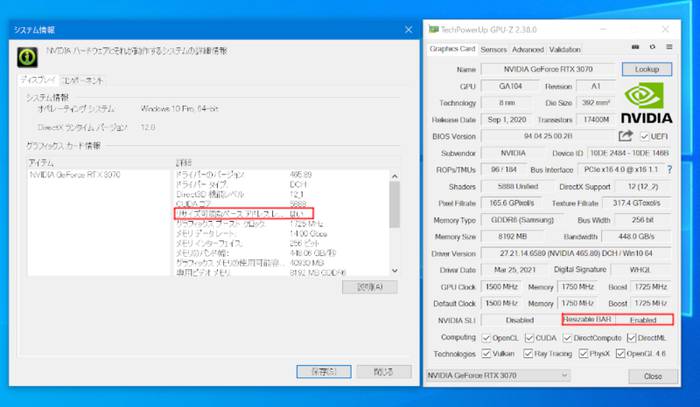Click the GPU-Z Close button
The width and height of the screenshot is (700, 407).
[653, 376]
